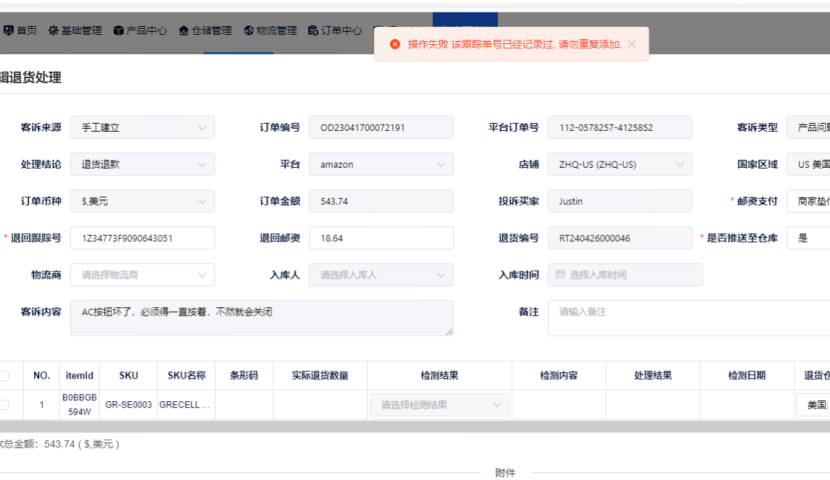Click the red error icon in alert
The image size is (830, 480).
coord(395,44)
